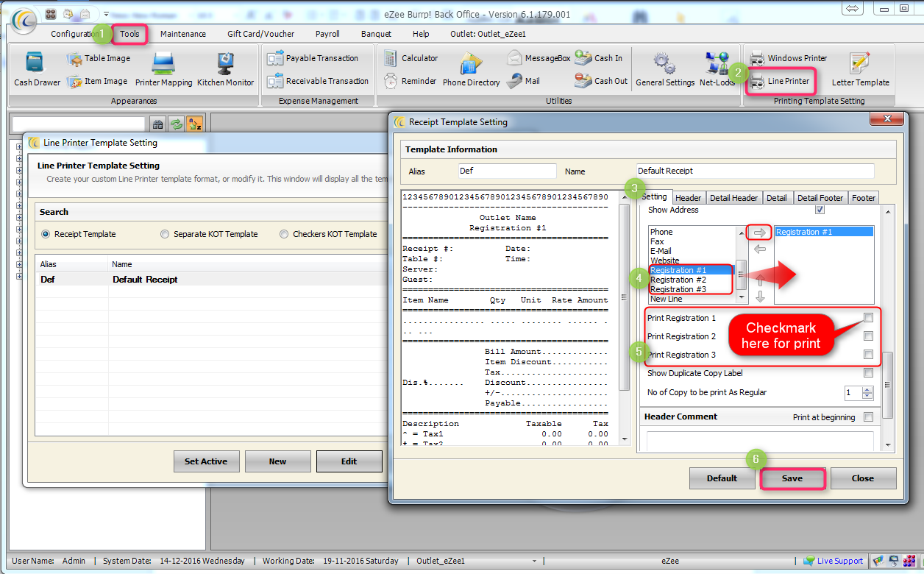The width and height of the screenshot is (924, 574).
Task: Enable Print Registration 1 checkbox
Action: [868, 318]
